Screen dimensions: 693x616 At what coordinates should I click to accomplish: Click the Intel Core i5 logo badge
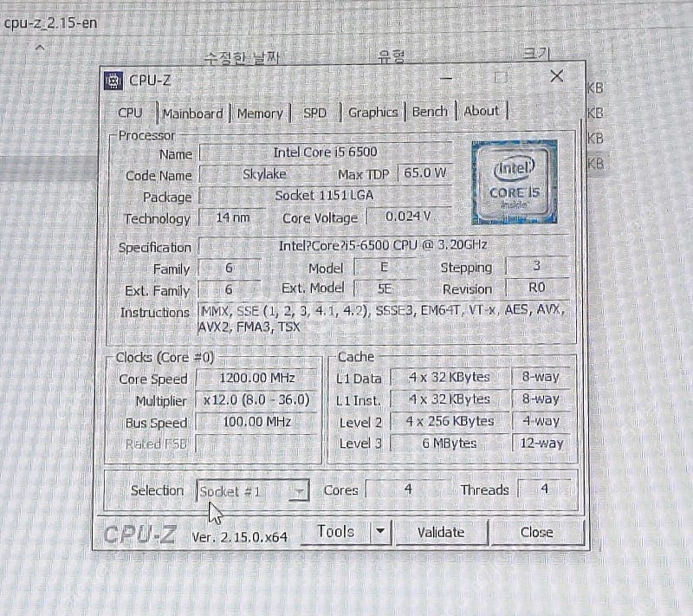[515, 182]
